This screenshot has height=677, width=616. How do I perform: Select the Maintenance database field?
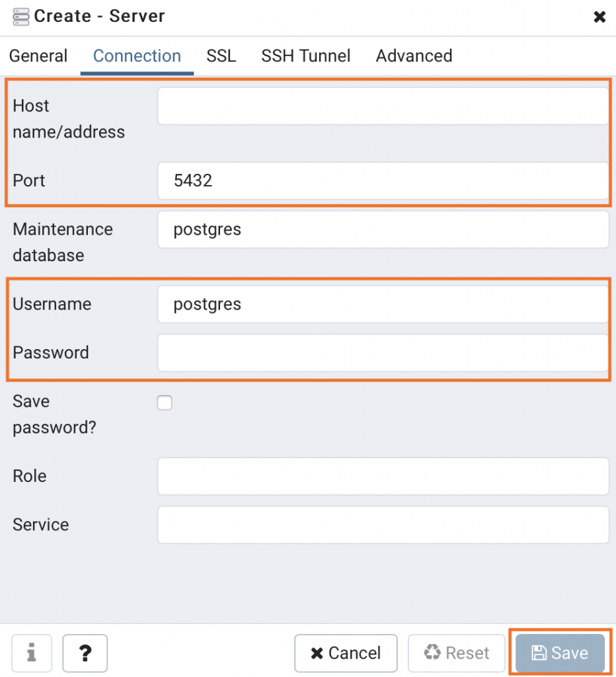click(x=383, y=229)
